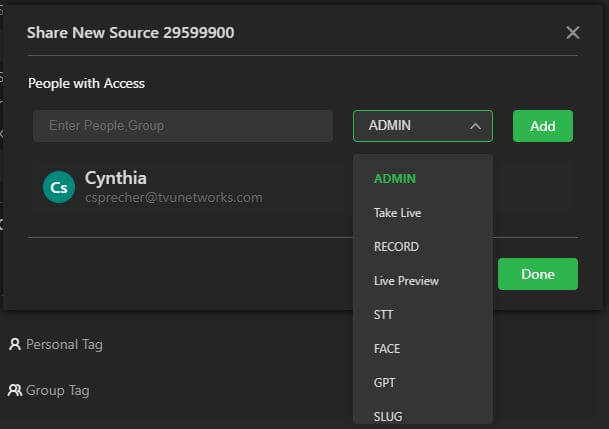Screen dimensions: 609x429
Task: Pick the FACE permission option
Action: click(388, 349)
